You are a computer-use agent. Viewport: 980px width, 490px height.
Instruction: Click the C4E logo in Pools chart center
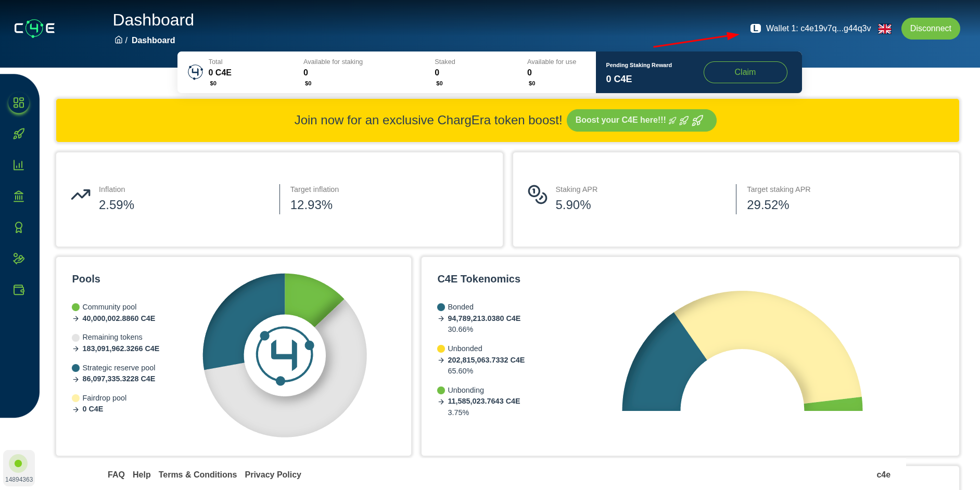[x=285, y=355]
